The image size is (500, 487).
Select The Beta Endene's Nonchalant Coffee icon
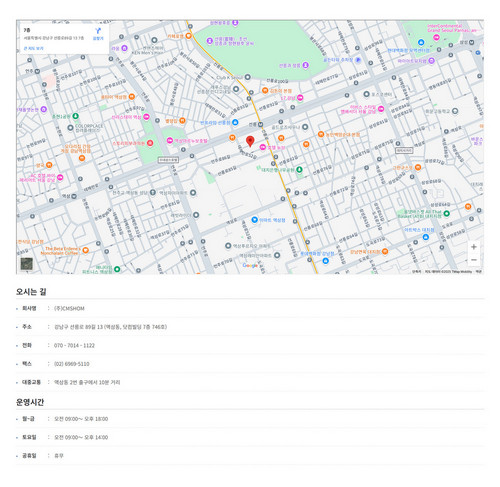[x=86, y=250]
